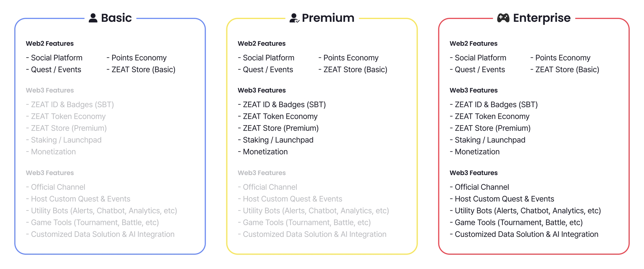The image size is (644, 269).
Task: Click Monetization in the Premium card
Action: 265,152
